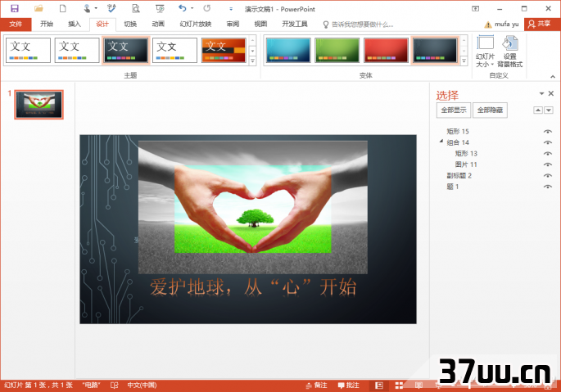The height and width of the screenshot is (392, 561).
Task: Switch to the 幻灯片放映 slideshow tab
Action: pyautogui.click(x=196, y=25)
